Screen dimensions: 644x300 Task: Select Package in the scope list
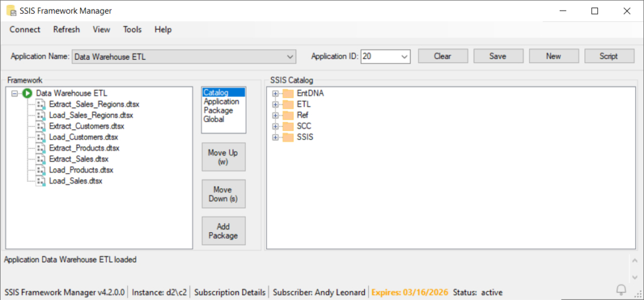215,110
